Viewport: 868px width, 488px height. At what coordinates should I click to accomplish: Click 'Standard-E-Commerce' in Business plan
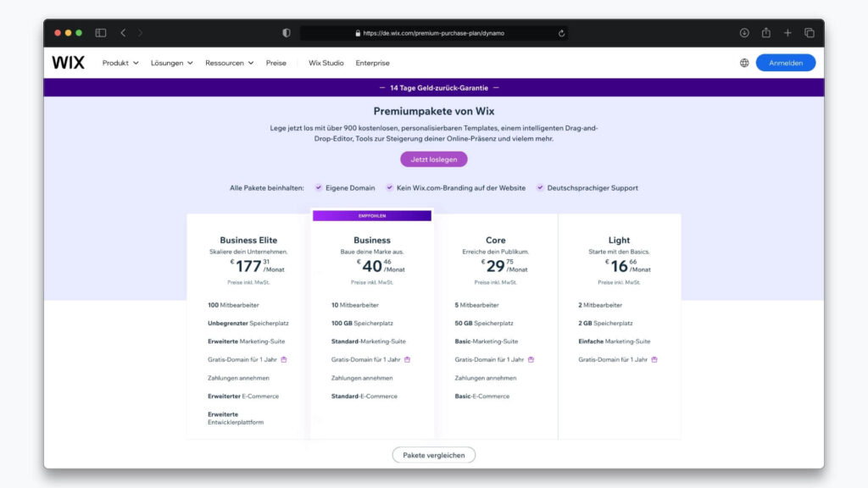click(x=364, y=396)
